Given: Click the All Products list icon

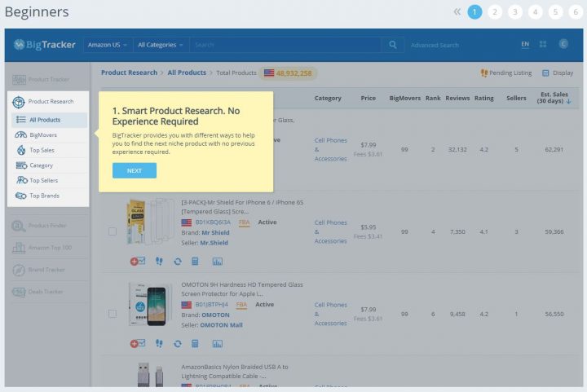Looking at the screenshot, I should point(21,120).
